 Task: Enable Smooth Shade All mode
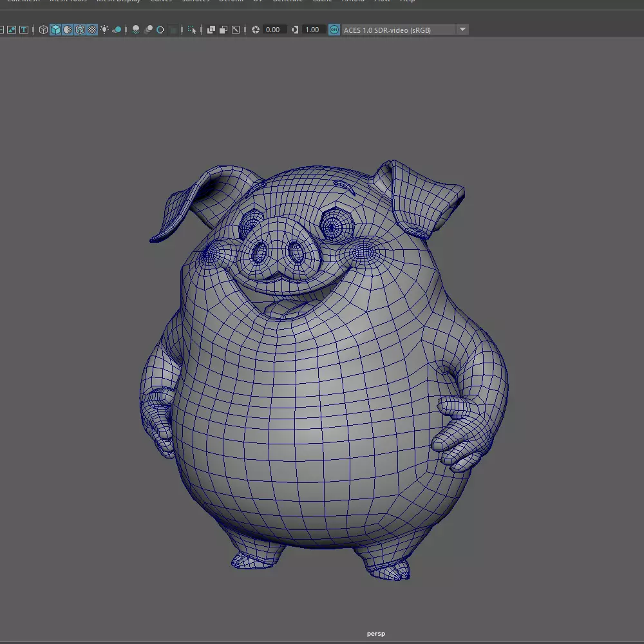click(55, 30)
